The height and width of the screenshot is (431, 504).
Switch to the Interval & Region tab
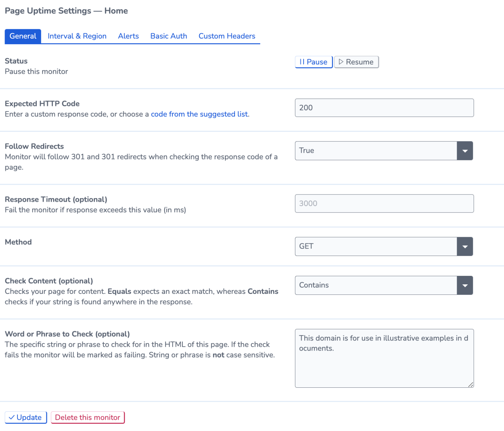77,36
